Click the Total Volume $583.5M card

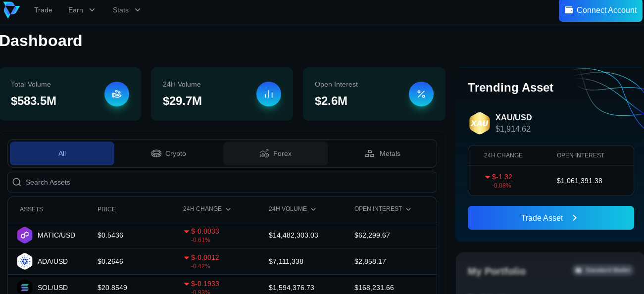pos(70,94)
